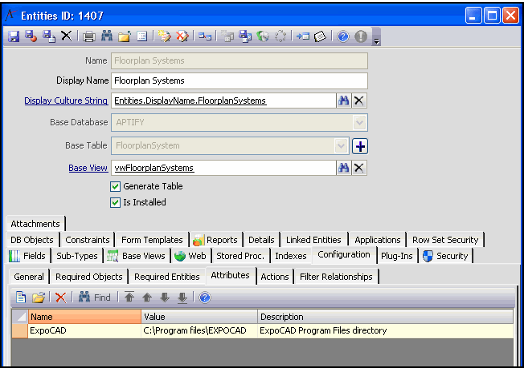Click the tag/label icon in top toolbar
This screenshot has height=376, width=528.
tap(320, 36)
